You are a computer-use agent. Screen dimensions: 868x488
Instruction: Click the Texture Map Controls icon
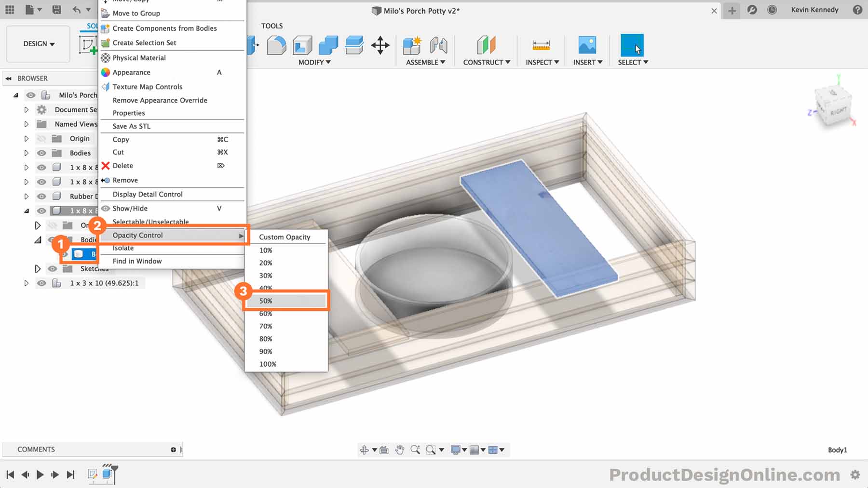click(x=106, y=87)
